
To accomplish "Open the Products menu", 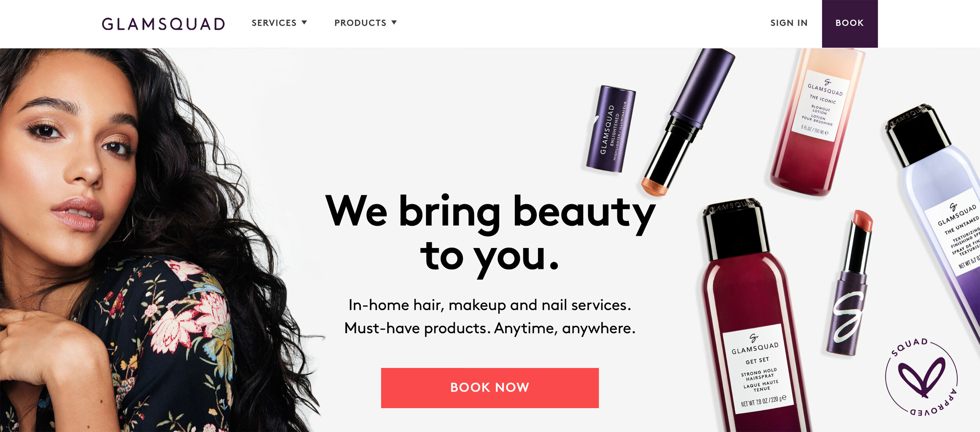I will point(365,23).
